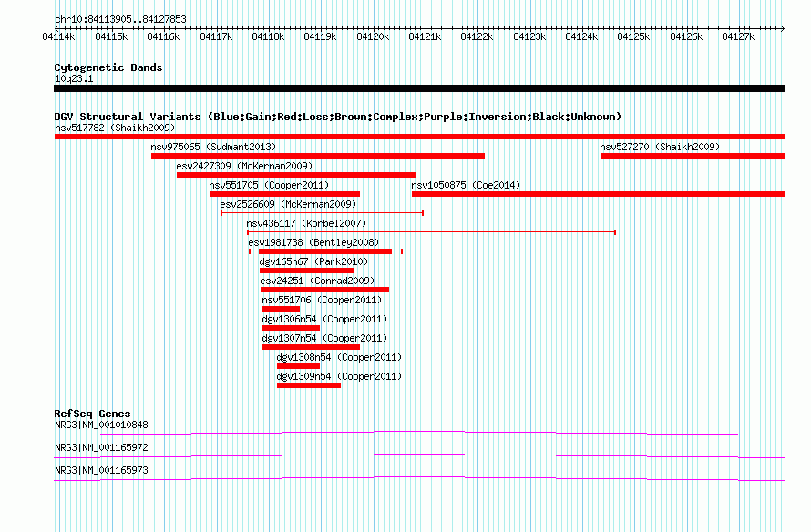Image resolution: width=811 pixels, height=532 pixels.
Task: Click the nsv975065 red bar
Action: 318,156
